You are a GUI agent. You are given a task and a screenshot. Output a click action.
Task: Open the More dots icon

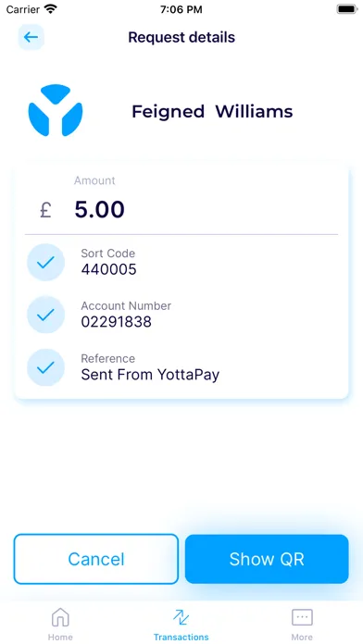click(x=302, y=617)
